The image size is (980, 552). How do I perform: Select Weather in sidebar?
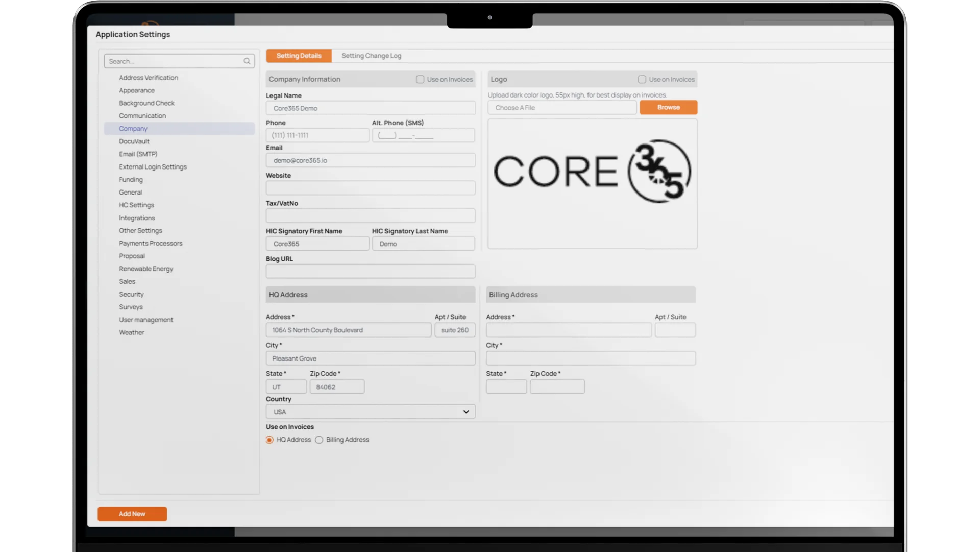(132, 333)
